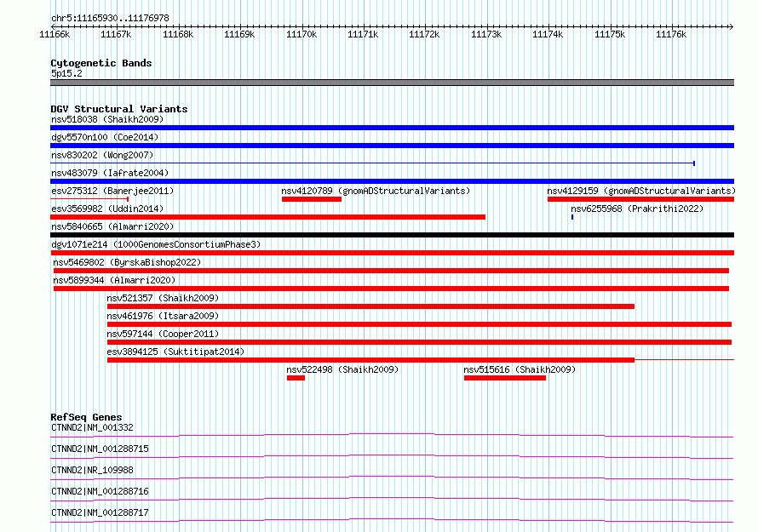Select the nsv5899344 (Almarri2020) red bar
The image size is (758, 532).
point(391,289)
